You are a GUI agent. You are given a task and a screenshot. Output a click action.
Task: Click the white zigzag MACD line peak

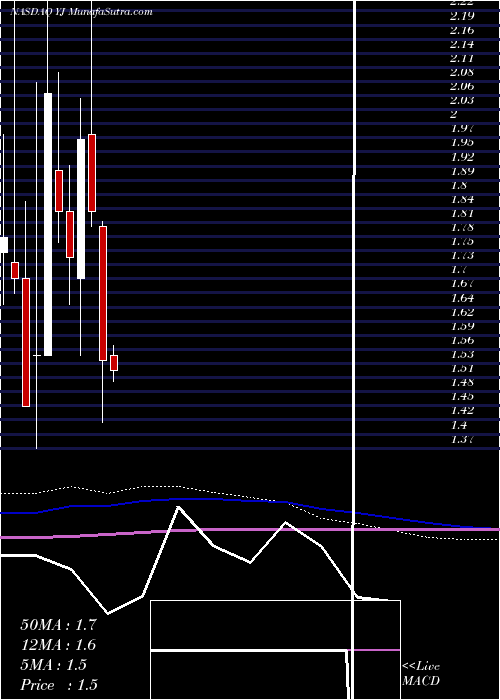179,507
